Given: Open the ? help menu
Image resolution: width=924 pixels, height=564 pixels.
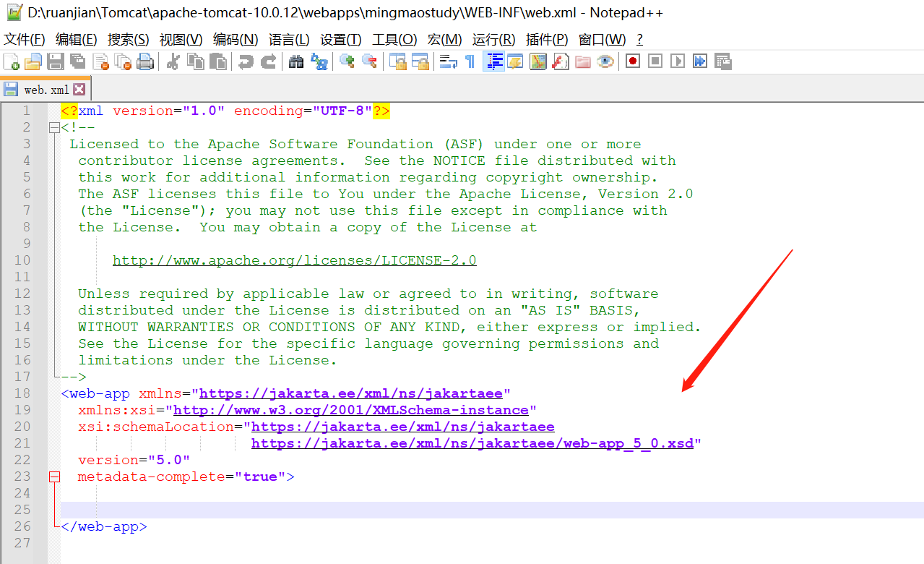Looking at the screenshot, I should (x=639, y=39).
